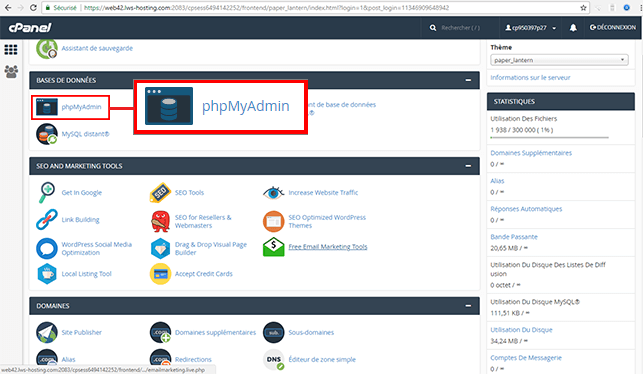The width and height of the screenshot is (643, 374).
Task: Collapse the SEO and Marketing Tools section
Action: pyautogui.click(x=468, y=166)
